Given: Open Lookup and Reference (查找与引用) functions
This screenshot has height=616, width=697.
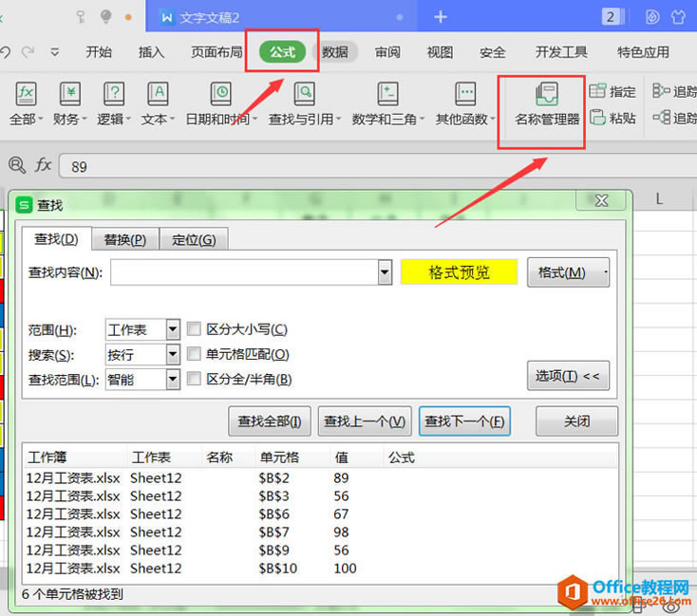Looking at the screenshot, I should 305,94.
